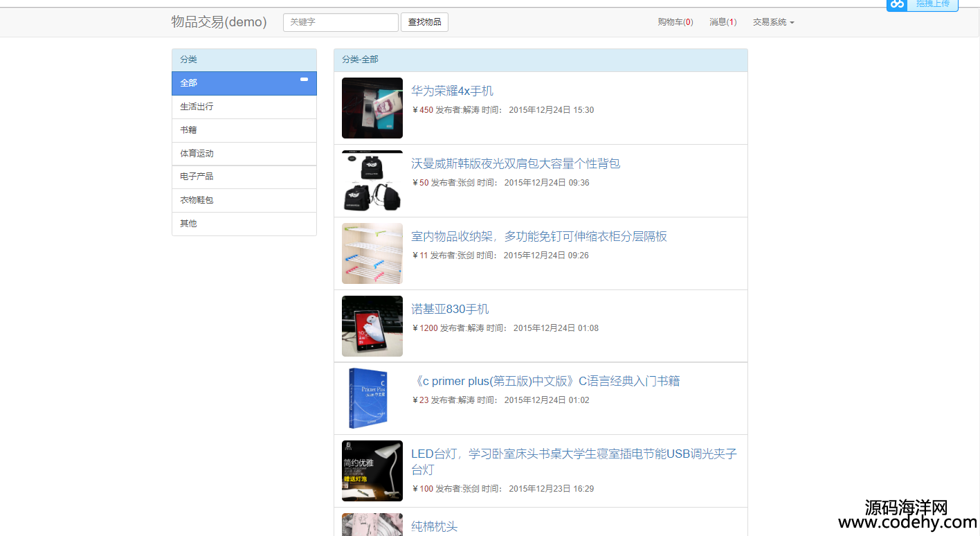Open the 纯棉枕头 listing
The image size is (980, 536).
[435, 526]
